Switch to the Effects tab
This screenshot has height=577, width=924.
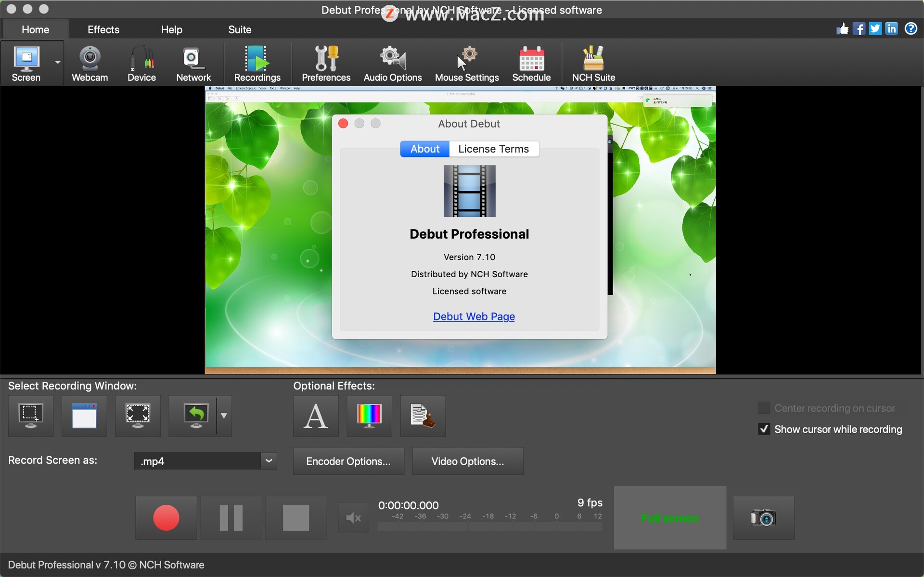click(x=103, y=29)
